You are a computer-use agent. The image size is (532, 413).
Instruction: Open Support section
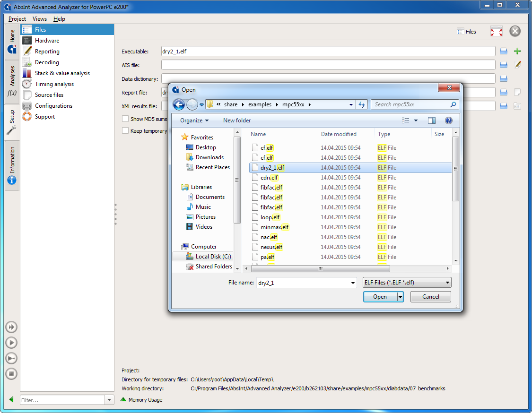(67, 116)
